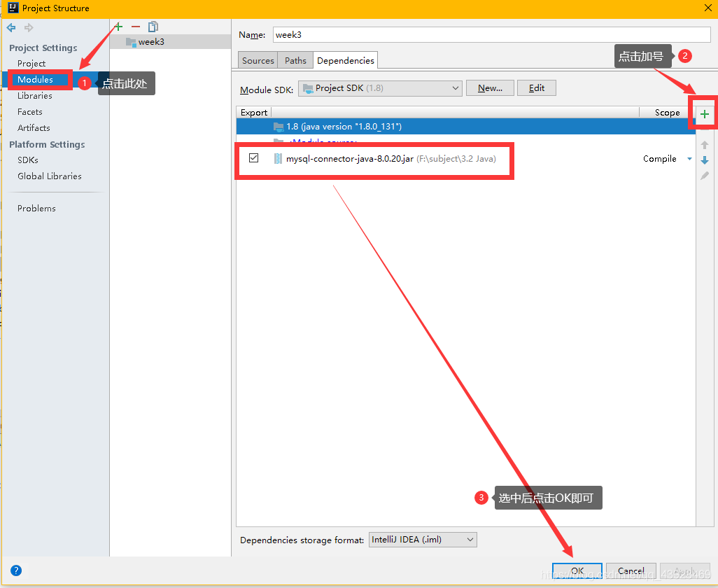Click into the module Name field
The width and height of the screenshot is (718, 588).
click(x=492, y=35)
